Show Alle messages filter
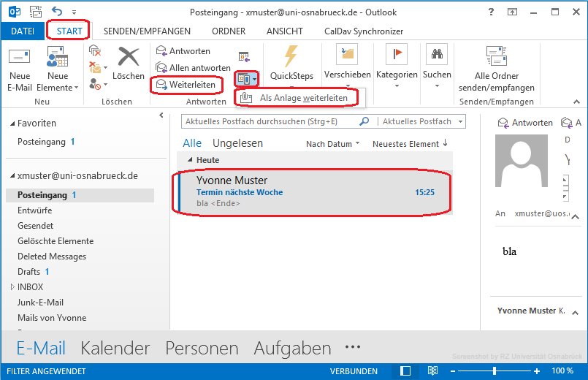Viewport: 588px width, 380px height. (x=192, y=143)
